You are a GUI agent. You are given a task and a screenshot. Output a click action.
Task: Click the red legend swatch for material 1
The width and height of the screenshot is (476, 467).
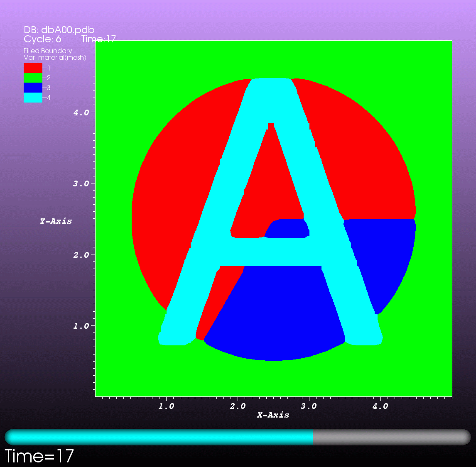tap(33, 68)
